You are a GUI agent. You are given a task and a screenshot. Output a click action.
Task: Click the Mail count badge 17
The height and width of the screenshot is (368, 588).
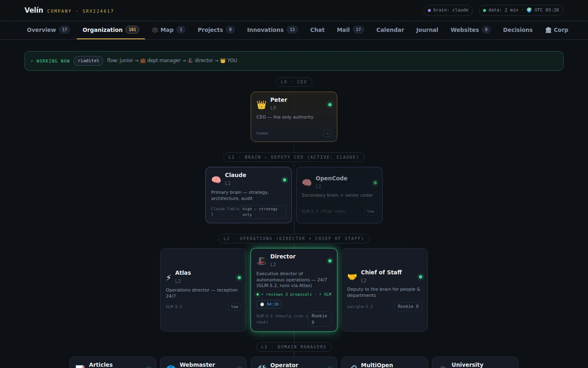pyautogui.click(x=359, y=30)
